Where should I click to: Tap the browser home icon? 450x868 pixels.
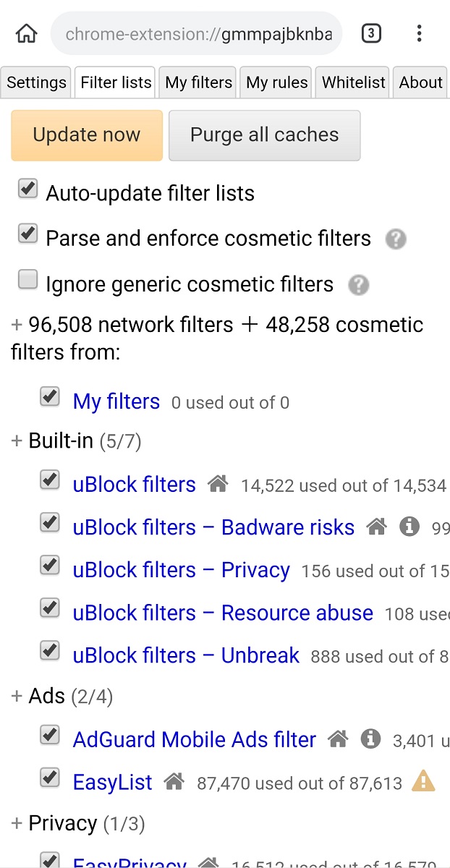point(27,33)
